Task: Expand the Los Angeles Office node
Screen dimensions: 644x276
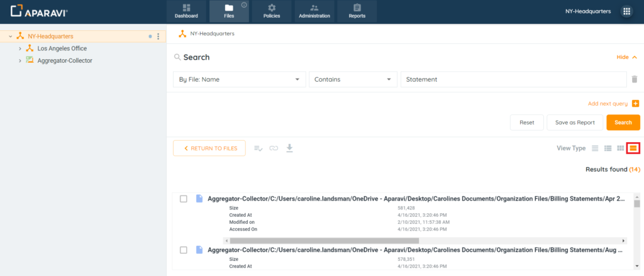Action: (x=19, y=48)
